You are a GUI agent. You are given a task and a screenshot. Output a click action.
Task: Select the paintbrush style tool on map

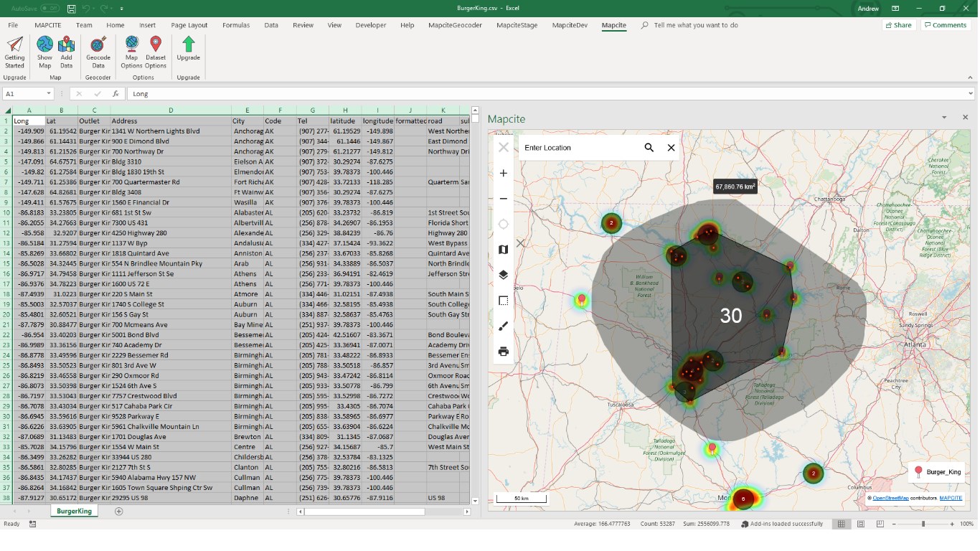point(503,326)
